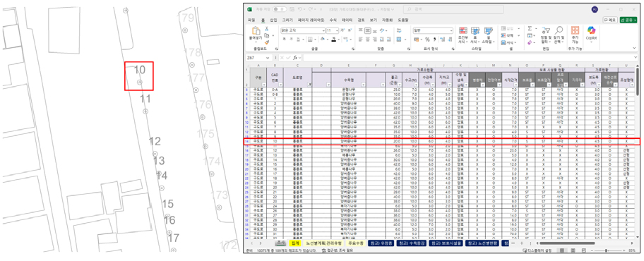Viewport: 644px width, 261px height.
Task: Select the 삽입 (Insert) ribbon tab
Action: point(273,20)
